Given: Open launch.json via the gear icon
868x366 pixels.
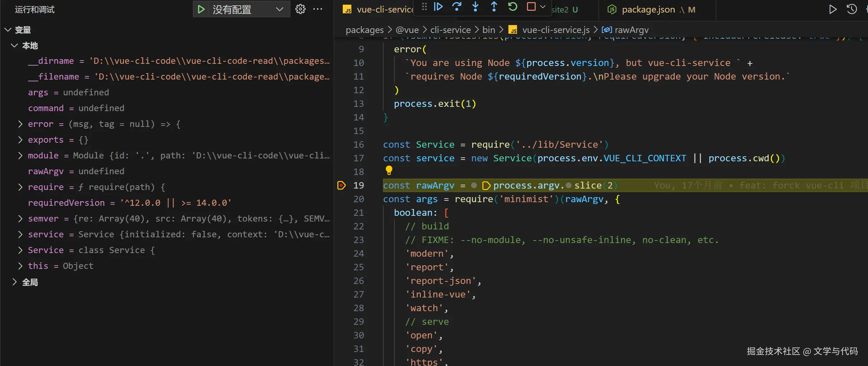Looking at the screenshot, I should [300, 9].
